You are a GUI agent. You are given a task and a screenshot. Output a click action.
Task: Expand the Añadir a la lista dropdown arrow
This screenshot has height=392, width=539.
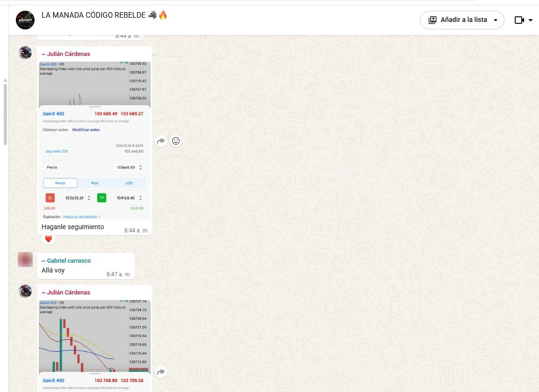pyautogui.click(x=495, y=20)
